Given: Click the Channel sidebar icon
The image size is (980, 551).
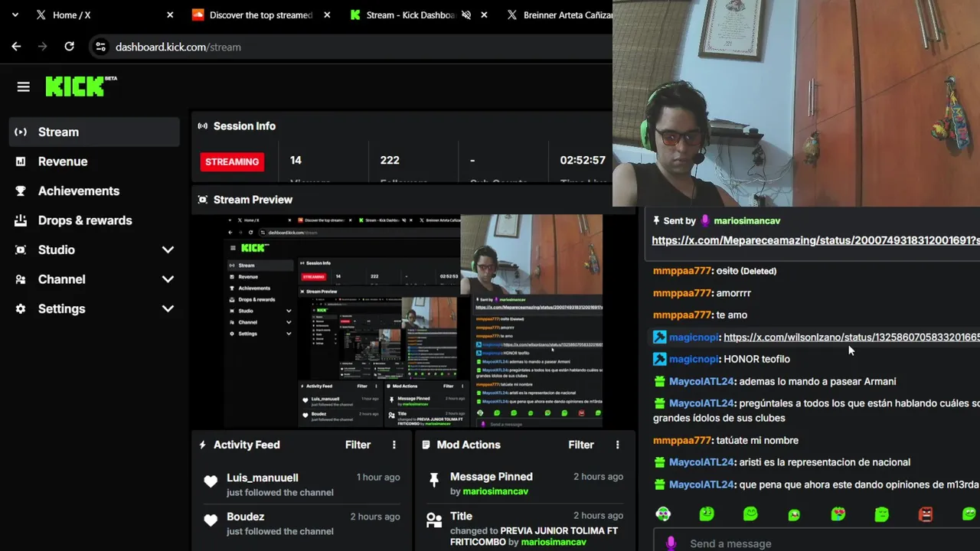Looking at the screenshot, I should (x=21, y=279).
